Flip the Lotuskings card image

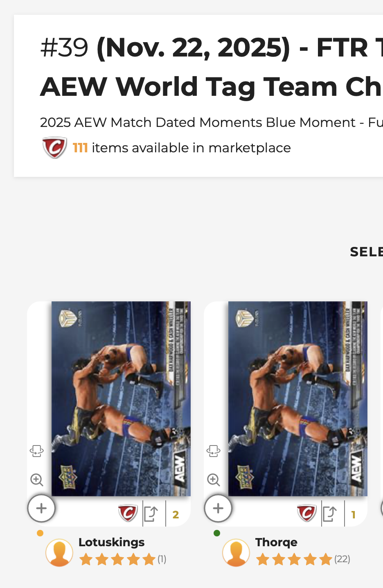(36, 451)
